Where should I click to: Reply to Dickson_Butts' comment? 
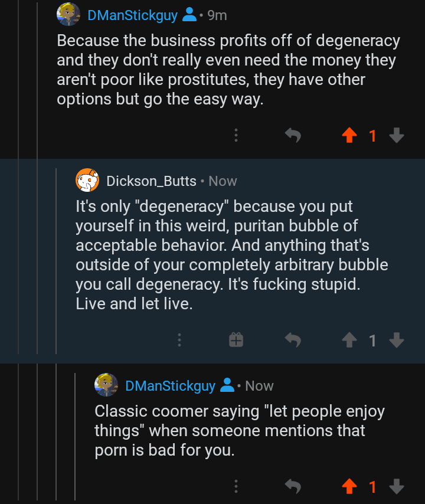(293, 340)
